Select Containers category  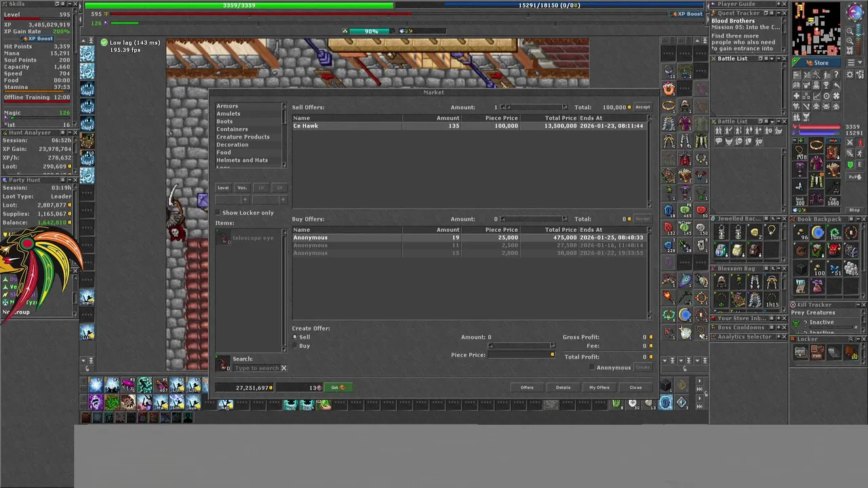tap(232, 129)
